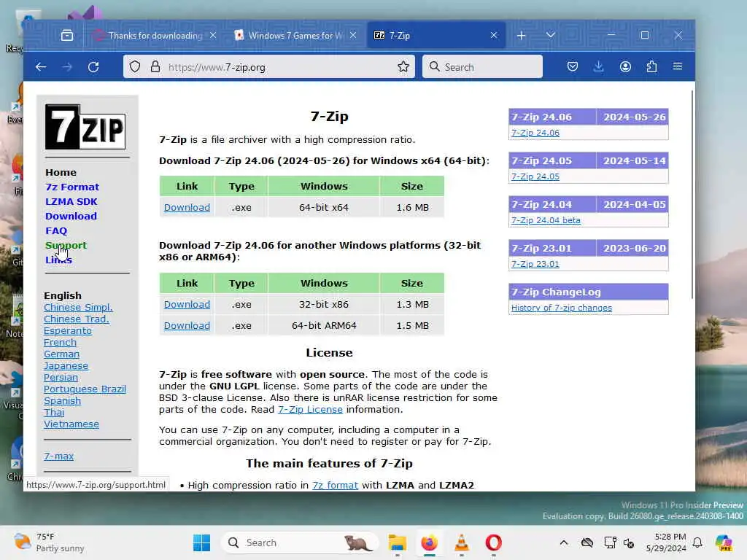Click the Firefox Search box
The image size is (747, 560).
click(x=482, y=66)
